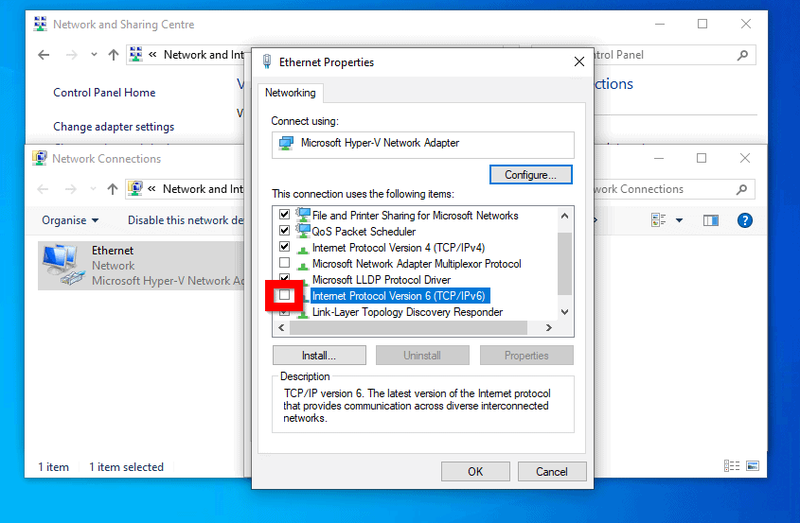Open view options dropdown arrow

coord(679,220)
